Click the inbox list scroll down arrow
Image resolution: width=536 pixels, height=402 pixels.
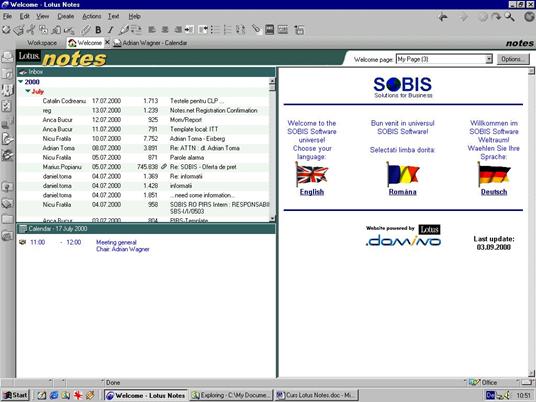pyautogui.click(x=272, y=218)
